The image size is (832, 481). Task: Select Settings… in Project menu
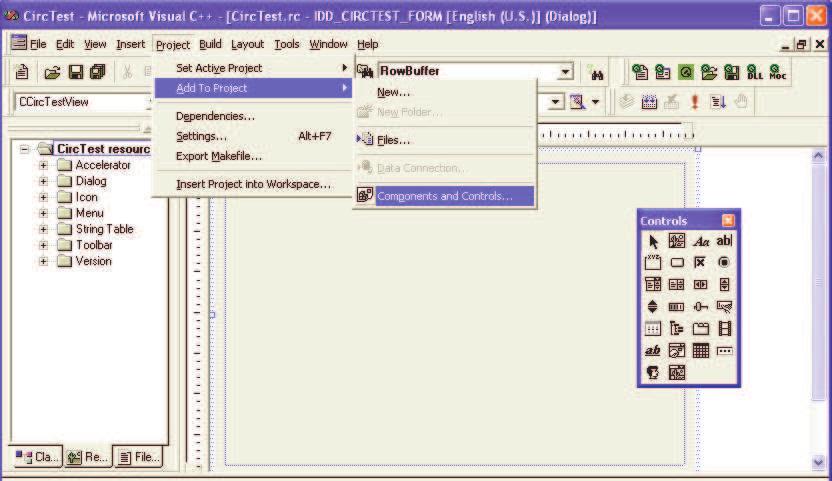pos(253,136)
